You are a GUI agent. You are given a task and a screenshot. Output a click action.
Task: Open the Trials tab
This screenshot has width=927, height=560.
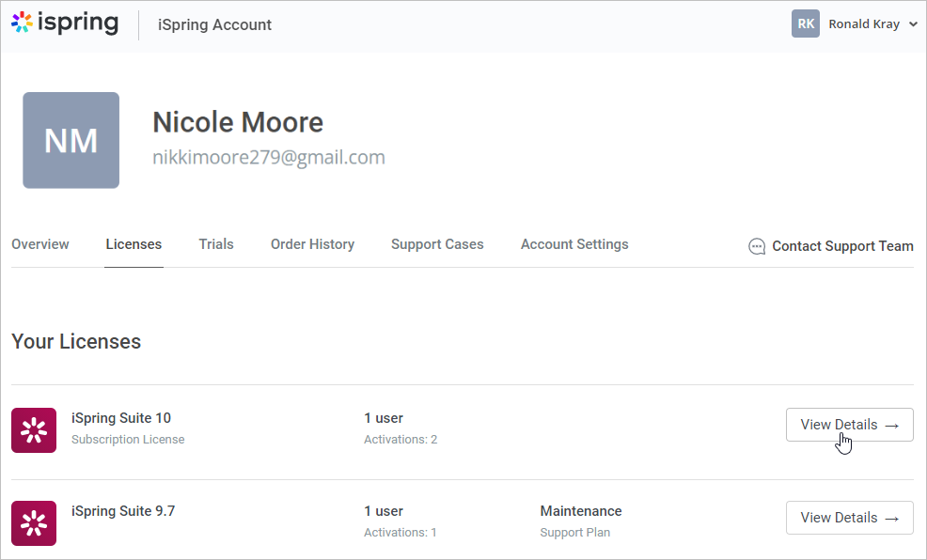[216, 244]
